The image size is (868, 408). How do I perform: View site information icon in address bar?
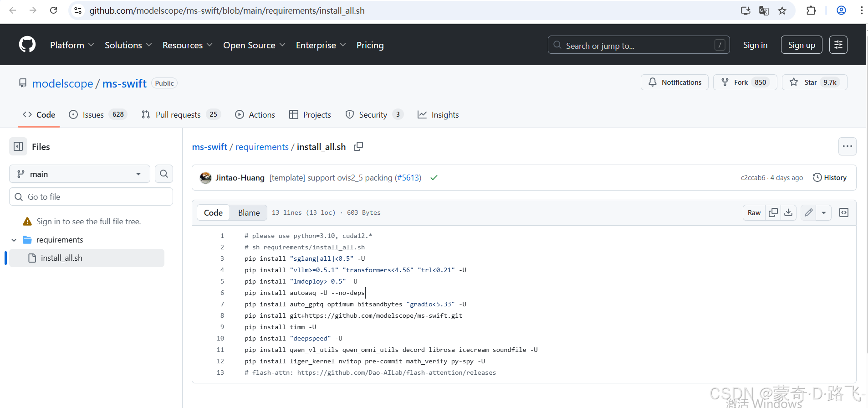point(78,10)
